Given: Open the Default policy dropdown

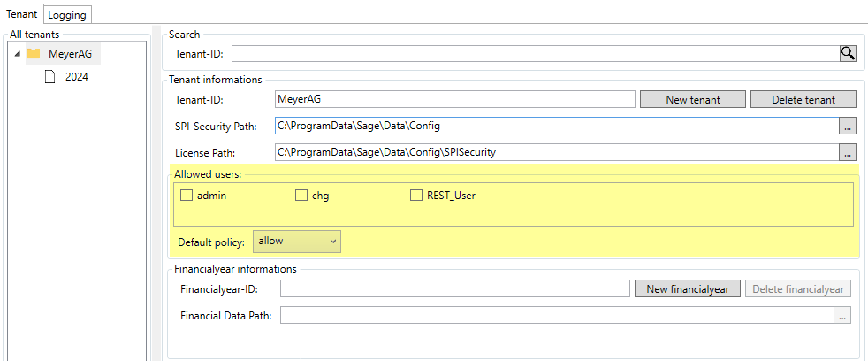Looking at the screenshot, I should coord(296,241).
